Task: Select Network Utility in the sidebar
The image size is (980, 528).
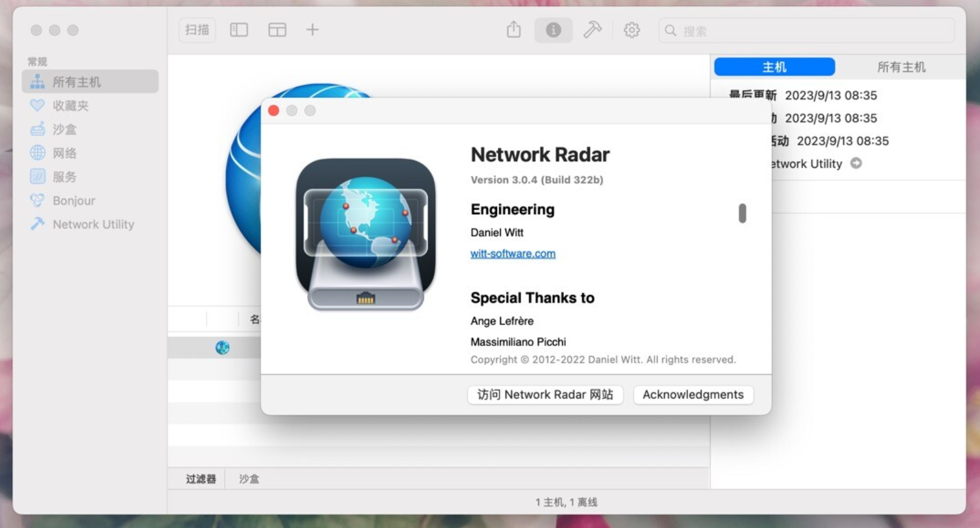Action: point(90,224)
